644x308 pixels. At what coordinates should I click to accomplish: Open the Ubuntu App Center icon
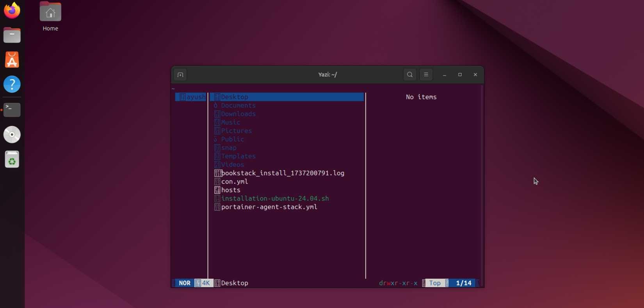coord(12,60)
